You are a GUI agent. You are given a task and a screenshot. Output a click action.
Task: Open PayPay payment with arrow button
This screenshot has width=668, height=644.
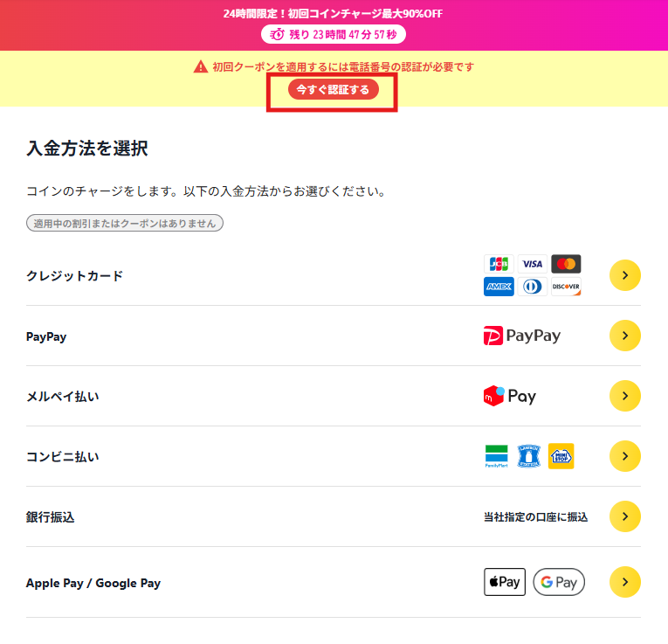point(624,336)
